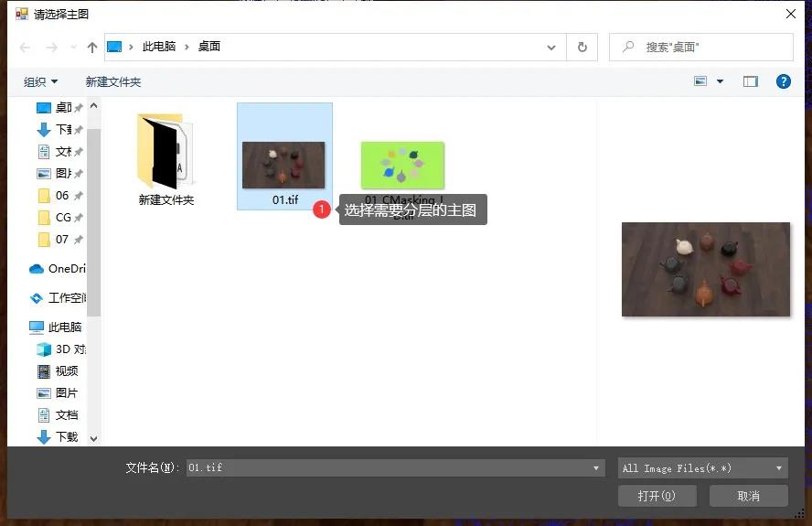Viewport: 812px width, 526px height.
Task: Click the Back navigation arrow
Action: 25,47
